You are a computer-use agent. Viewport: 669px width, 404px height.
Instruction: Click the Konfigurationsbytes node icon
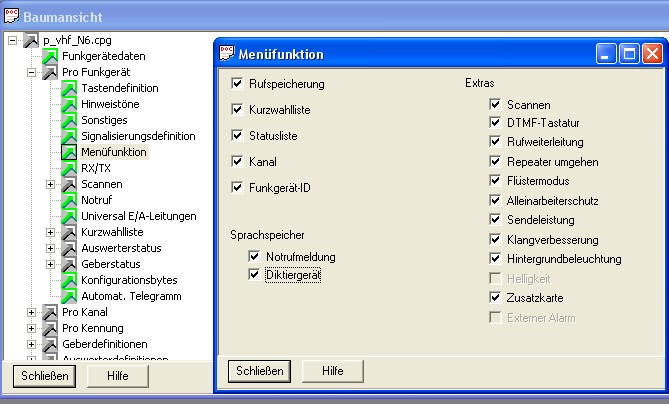point(70,280)
